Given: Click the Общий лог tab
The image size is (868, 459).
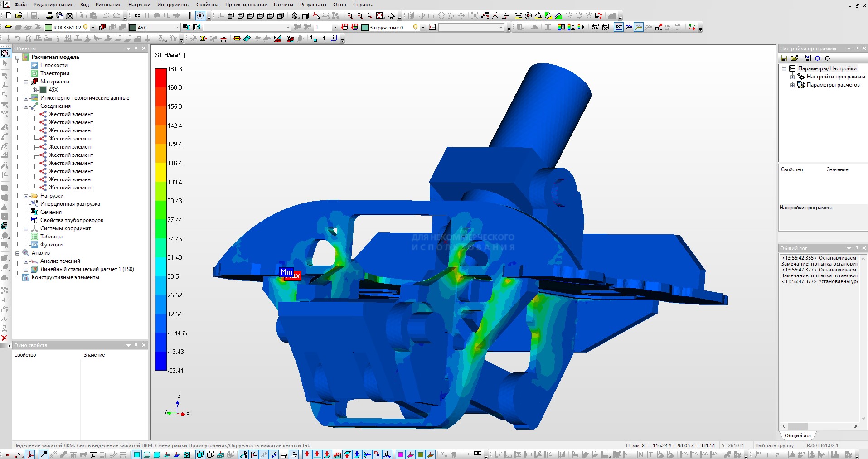Looking at the screenshot, I should (x=798, y=435).
